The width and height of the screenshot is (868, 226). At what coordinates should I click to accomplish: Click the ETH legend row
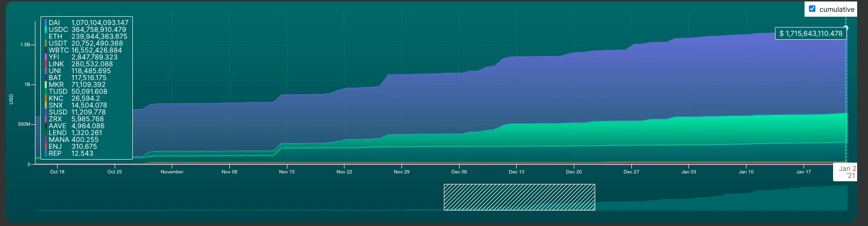[x=87, y=36]
